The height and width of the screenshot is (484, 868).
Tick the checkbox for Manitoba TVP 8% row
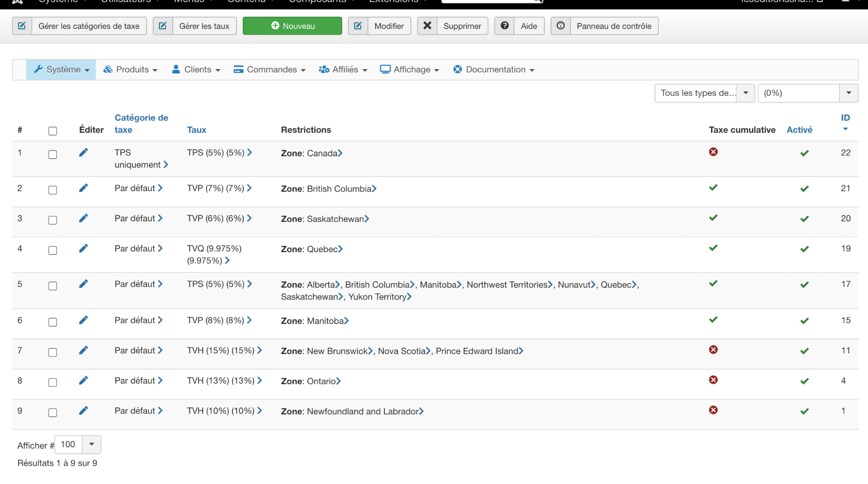tap(52, 322)
